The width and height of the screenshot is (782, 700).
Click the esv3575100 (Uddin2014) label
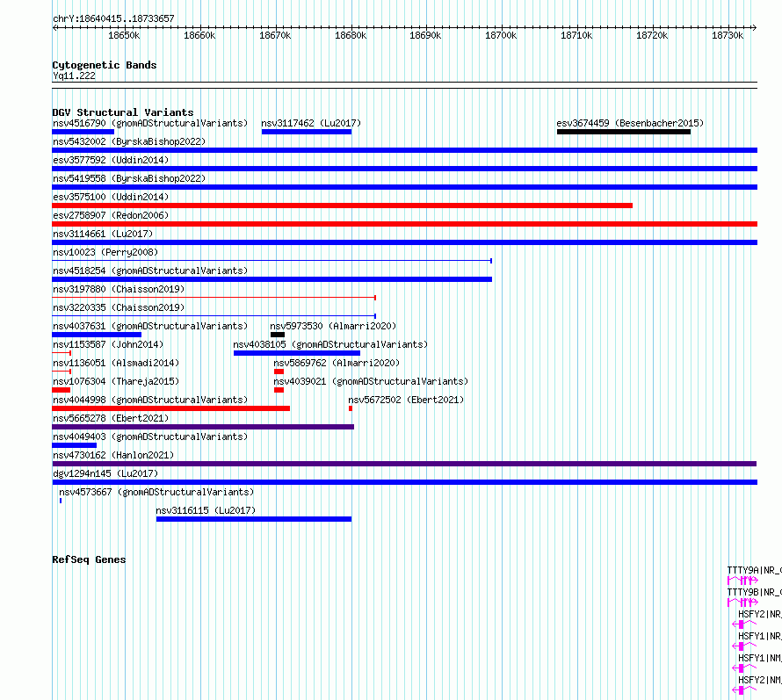pos(111,197)
